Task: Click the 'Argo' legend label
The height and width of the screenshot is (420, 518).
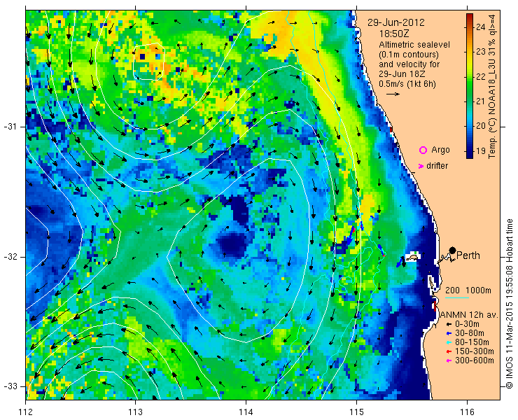Action: 440,150
